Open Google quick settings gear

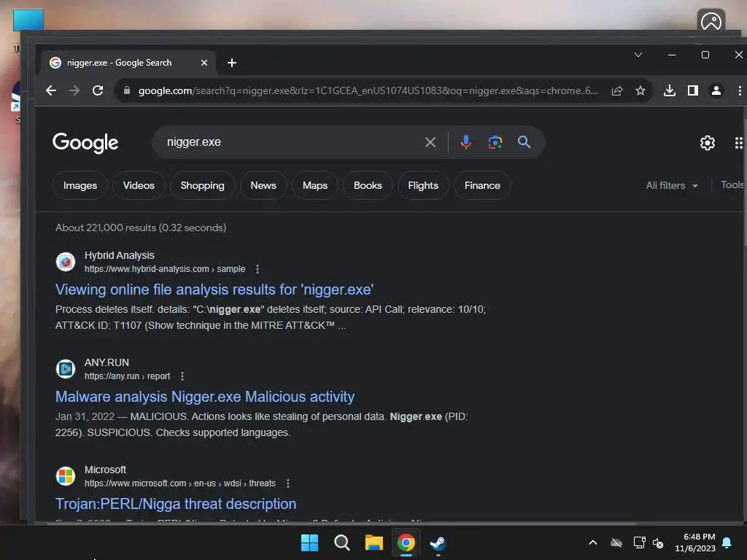708,142
